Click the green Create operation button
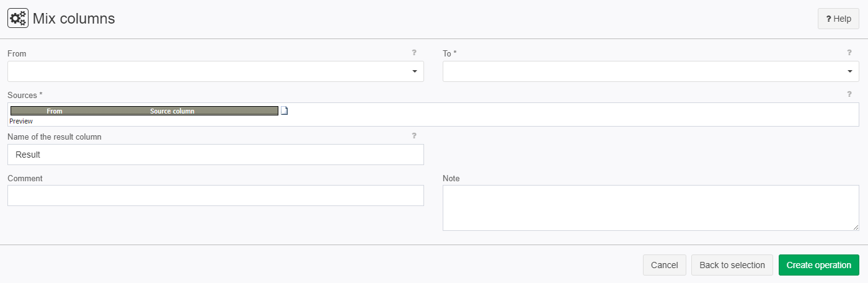The width and height of the screenshot is (868, 283). pyautogui.click(x=819, y=265)
